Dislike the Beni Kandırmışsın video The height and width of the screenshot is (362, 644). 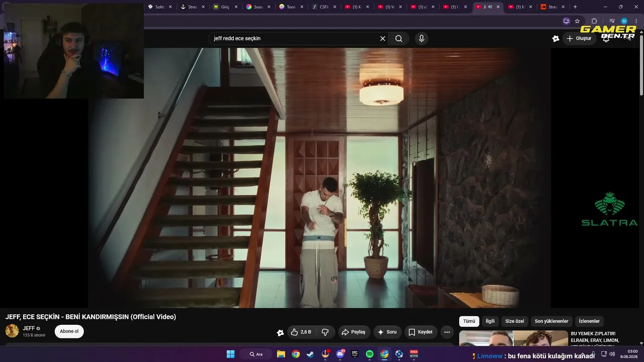click(x=325, y=332)
